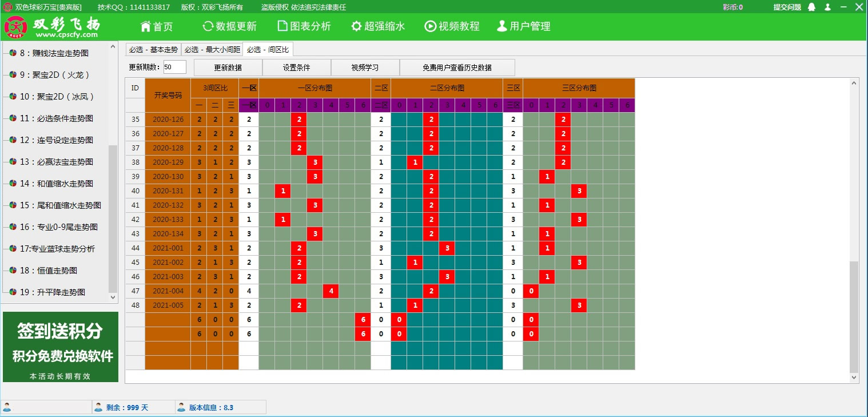
Task: Switch to the 必选 - 最大小间距 tab
Action: coord(212,50)
